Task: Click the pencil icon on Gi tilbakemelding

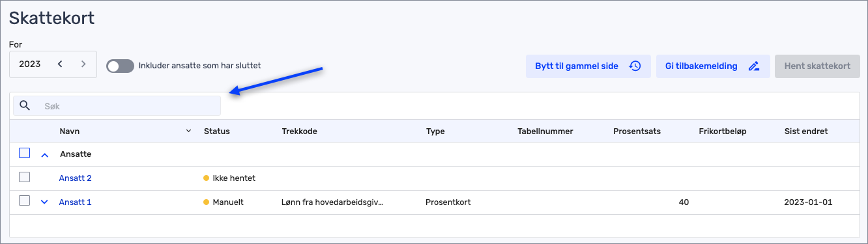Action: [754, 66]
